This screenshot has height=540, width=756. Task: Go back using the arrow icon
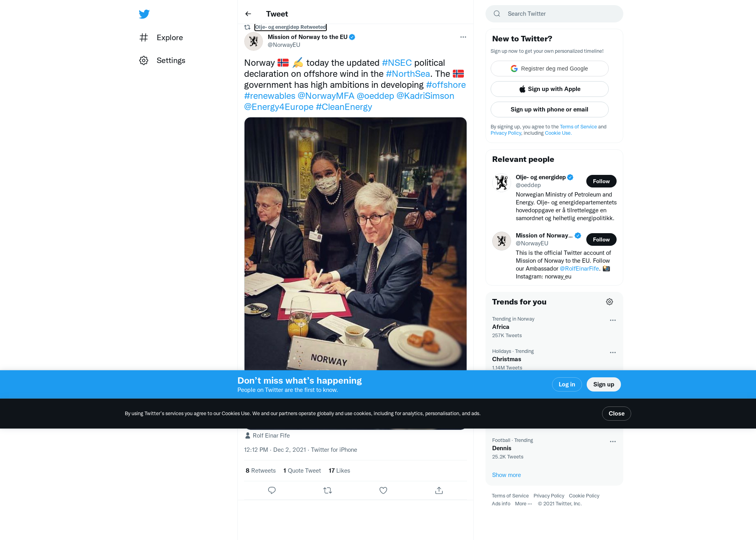click(x=248, y=14)
